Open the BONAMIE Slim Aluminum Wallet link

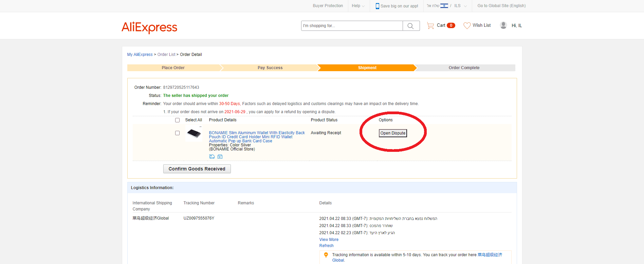coord(257,137)
